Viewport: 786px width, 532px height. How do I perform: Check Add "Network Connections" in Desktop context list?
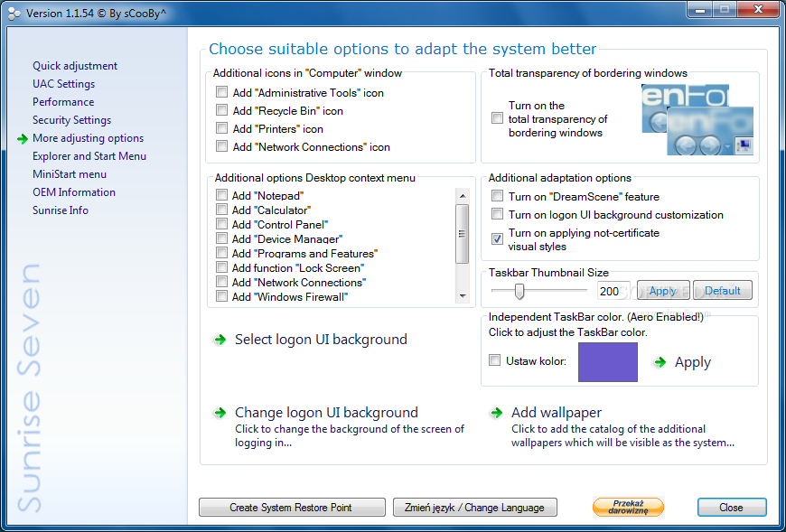(x=221, y=282)
